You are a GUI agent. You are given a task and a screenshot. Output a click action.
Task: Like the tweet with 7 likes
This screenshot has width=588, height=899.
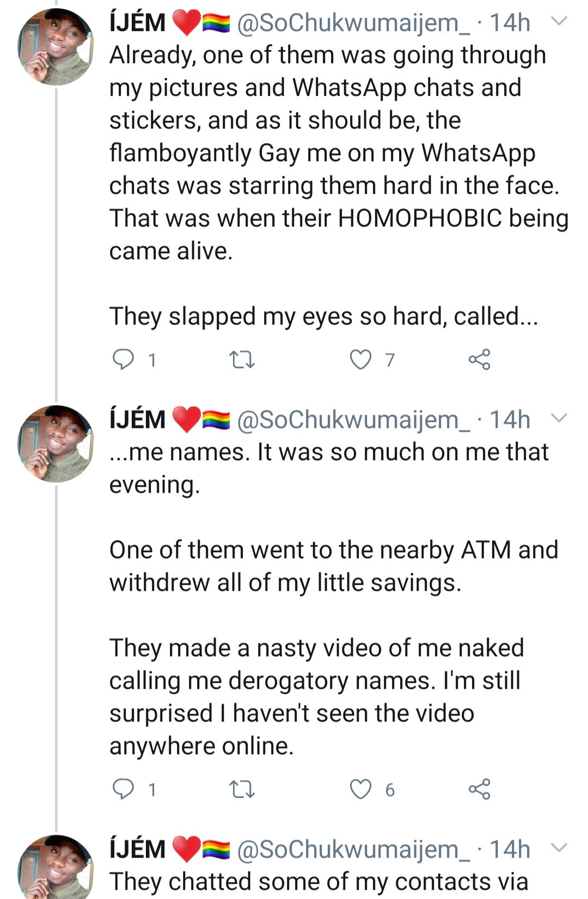click(360, 359)
